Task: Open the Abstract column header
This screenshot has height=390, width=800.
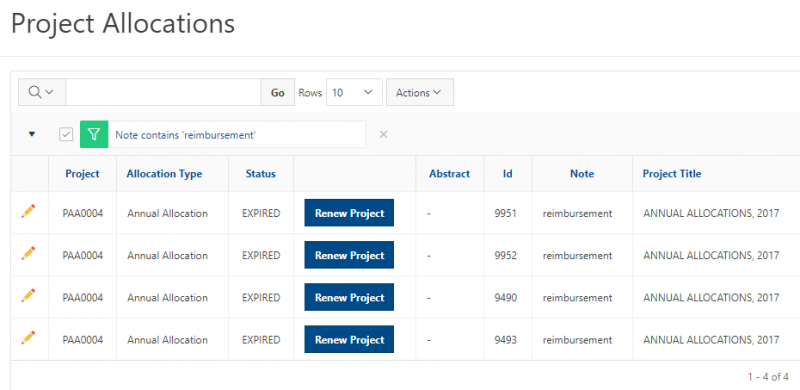Action: click(x=449, y=174)
